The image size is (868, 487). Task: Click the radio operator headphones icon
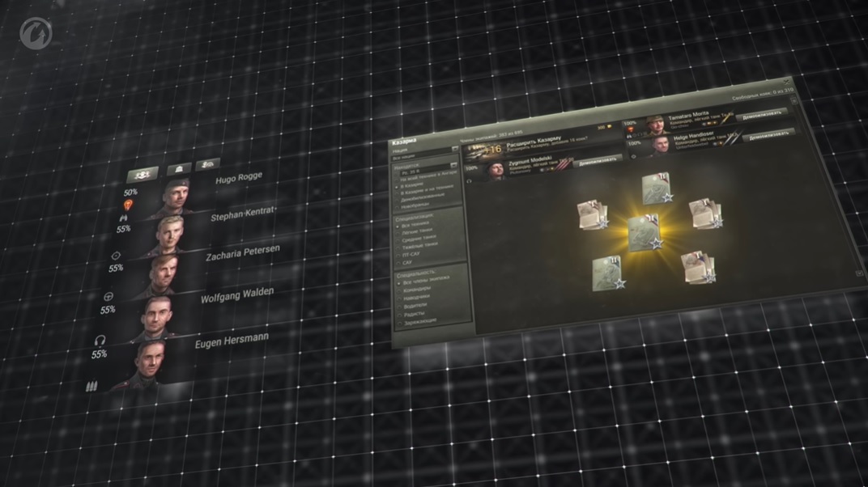100,341
